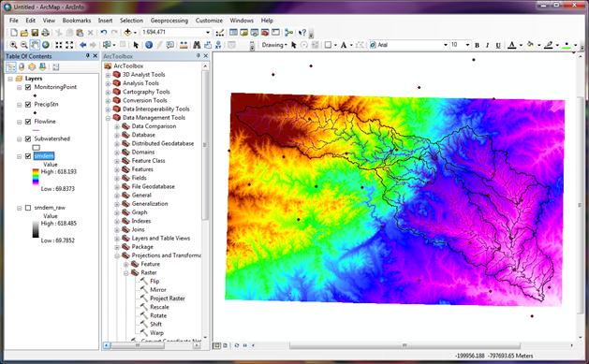Uncheck the MonitoringPoint layer checkbox
The width and height of the screenshot is (589, 364).
(x=28, y=87)
